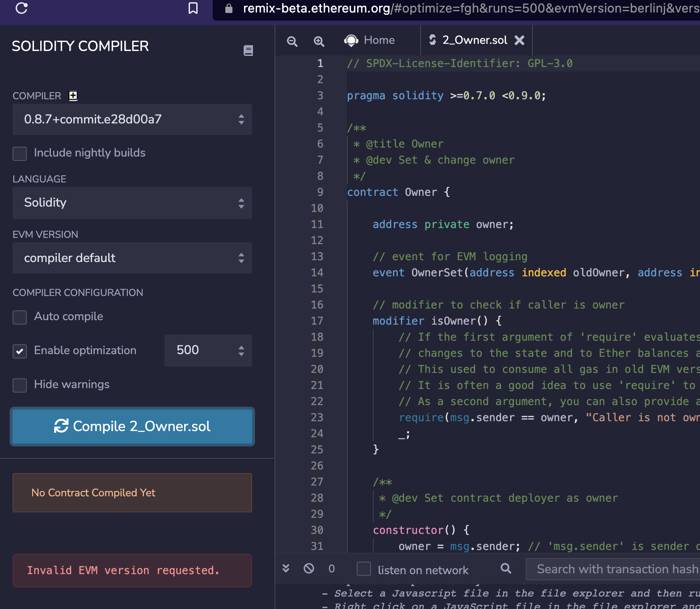This screenshot has height=609, width=700.
Task: Click the owner = msg.sender line
Action: tap(549, 546)
